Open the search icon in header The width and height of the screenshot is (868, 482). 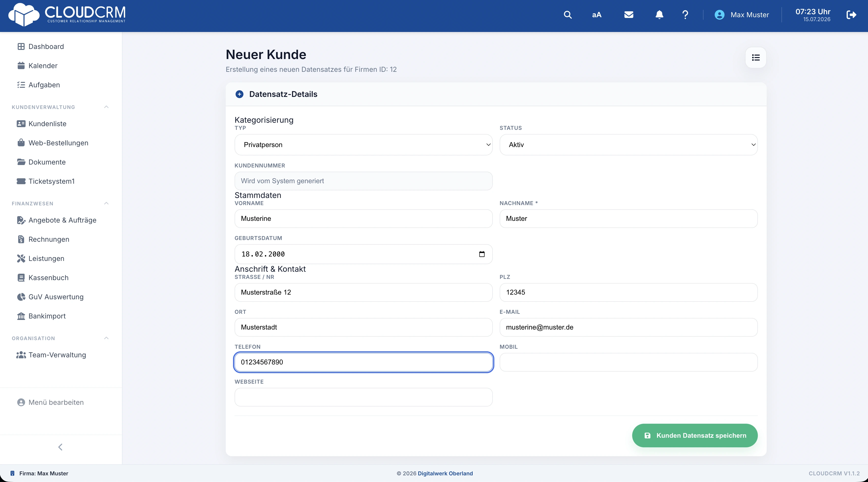(x=568, y=15)
